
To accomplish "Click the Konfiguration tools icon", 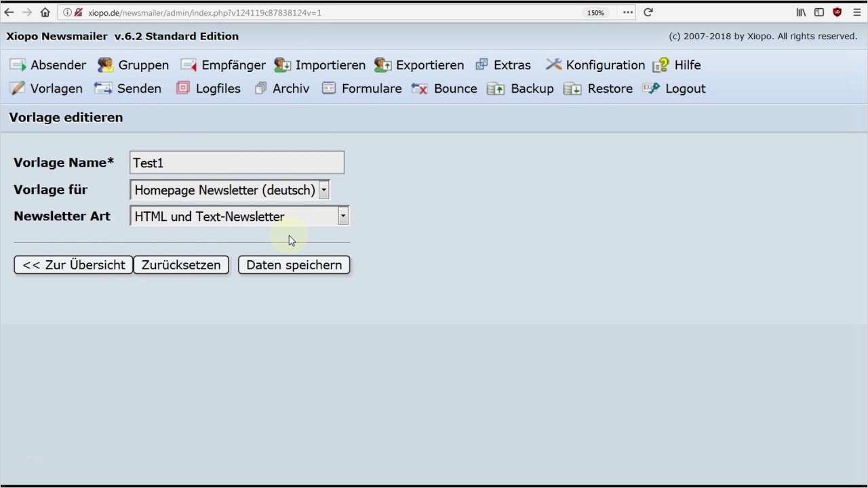I will (553, 64).
